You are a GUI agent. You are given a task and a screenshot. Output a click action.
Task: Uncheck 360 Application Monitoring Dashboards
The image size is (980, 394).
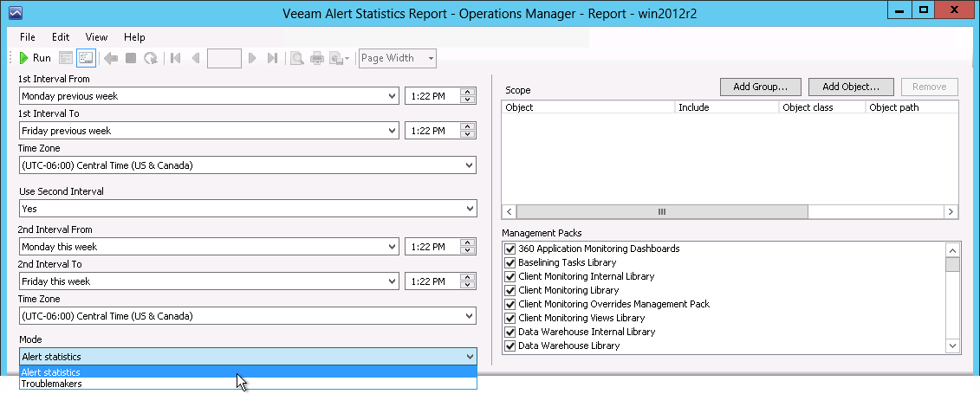tap(509, 249)
